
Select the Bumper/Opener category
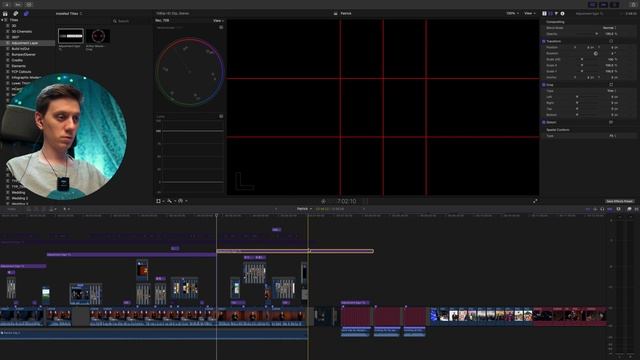(24, 54)
